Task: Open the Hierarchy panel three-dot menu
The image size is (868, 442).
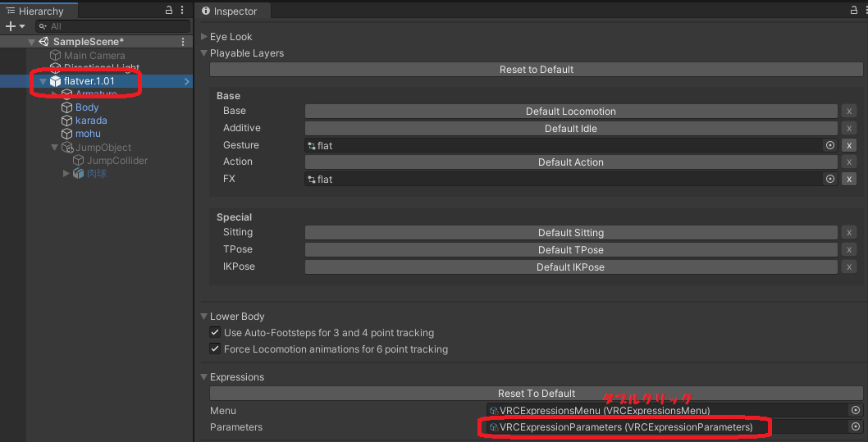Action: [183, 10]
